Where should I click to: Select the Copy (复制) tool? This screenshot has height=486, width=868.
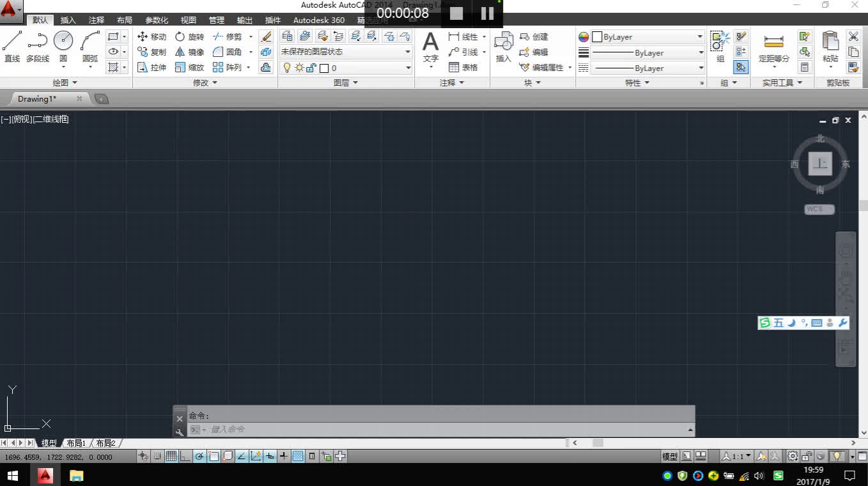pyautogui.click(x=155, y=52)
